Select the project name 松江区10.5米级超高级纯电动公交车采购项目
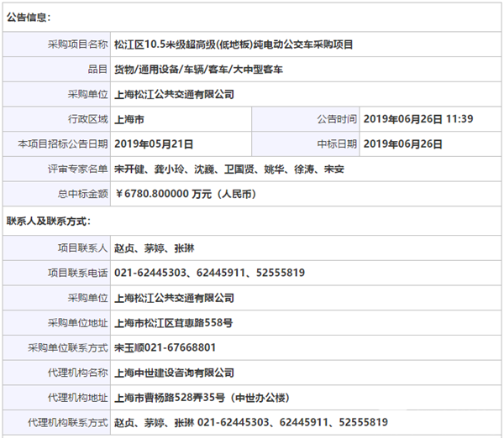The width and height of the screenshot is (504, 438). point(234,44)
